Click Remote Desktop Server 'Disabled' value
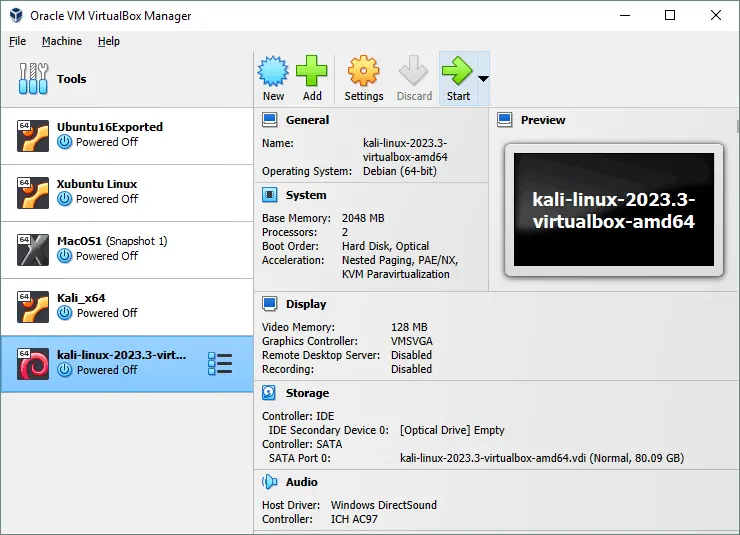Screen dimensions: 740x535 (x=411, y=355)
